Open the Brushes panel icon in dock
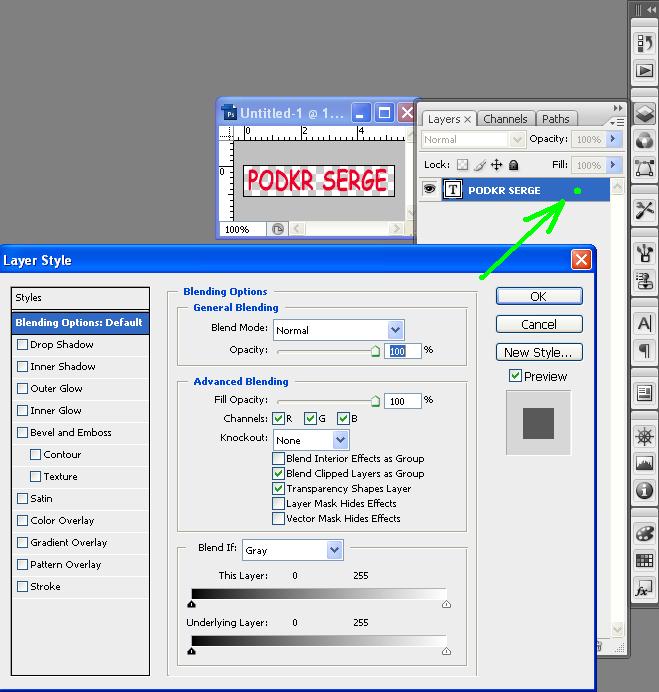 coord(644,253)
